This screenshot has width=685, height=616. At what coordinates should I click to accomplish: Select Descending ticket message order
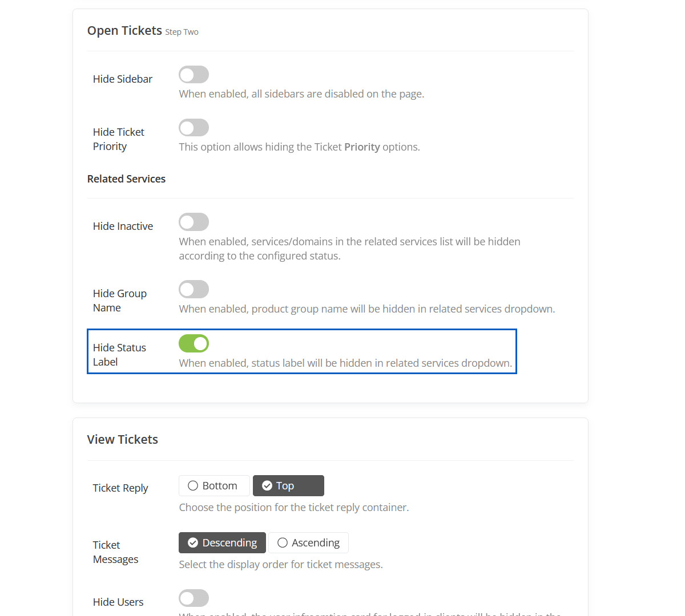click(222, 543)
